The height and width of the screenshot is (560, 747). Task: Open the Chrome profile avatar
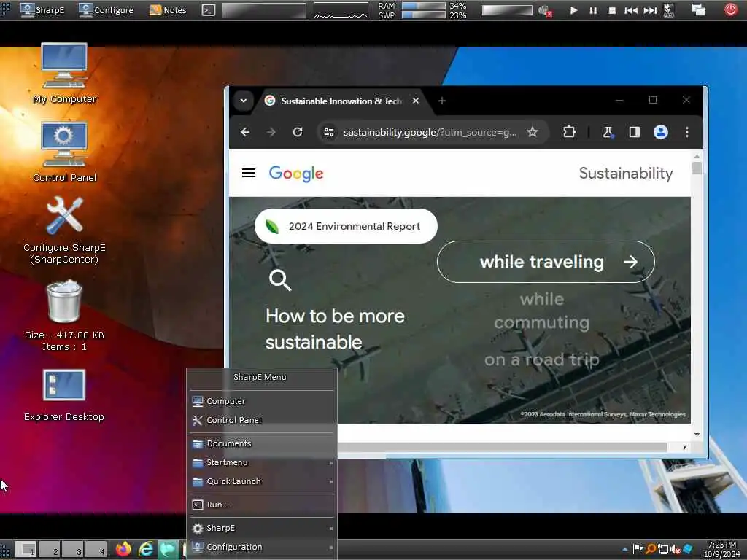click(660, 132)
